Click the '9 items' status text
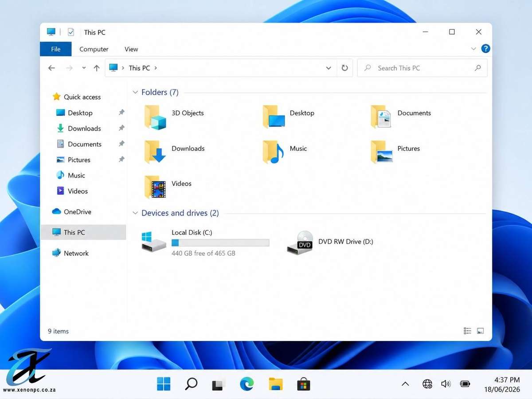The height and width of the screenshot is (399, 532). click(58, 331)
